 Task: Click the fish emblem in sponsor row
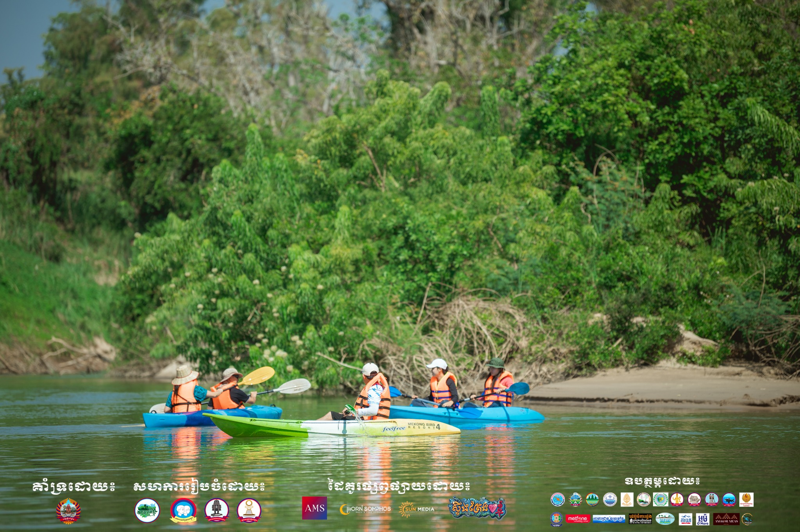(729, 499)
